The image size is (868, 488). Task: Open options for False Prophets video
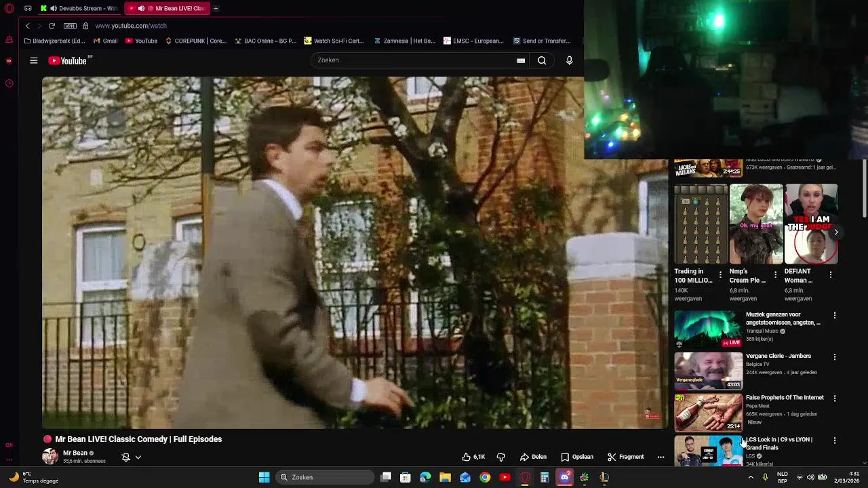point(835,398)
